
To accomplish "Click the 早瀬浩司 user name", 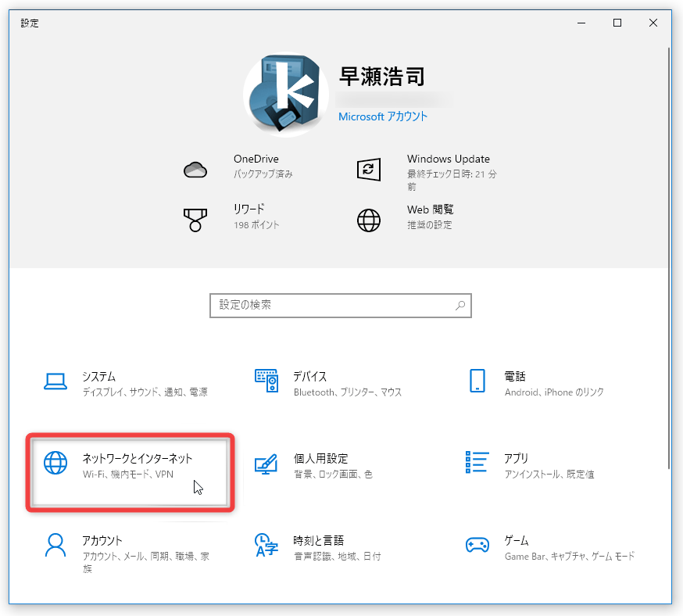I will [381, 77].
